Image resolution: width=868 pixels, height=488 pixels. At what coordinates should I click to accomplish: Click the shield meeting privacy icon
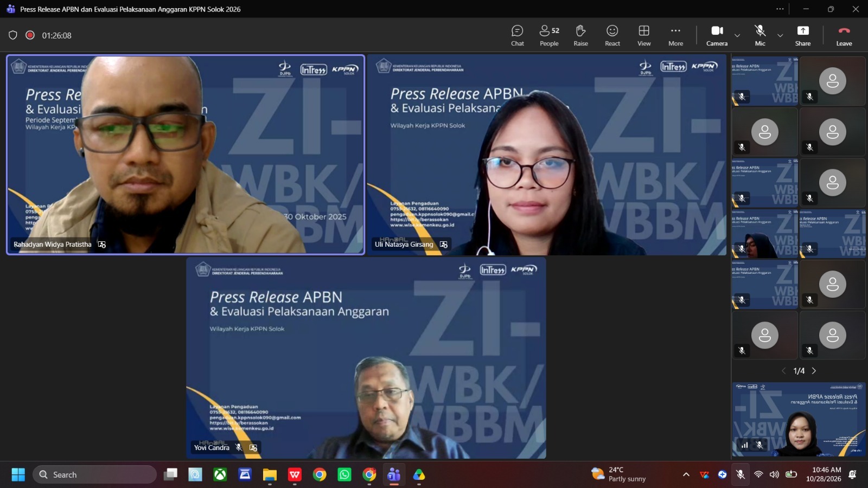[13, 35]
